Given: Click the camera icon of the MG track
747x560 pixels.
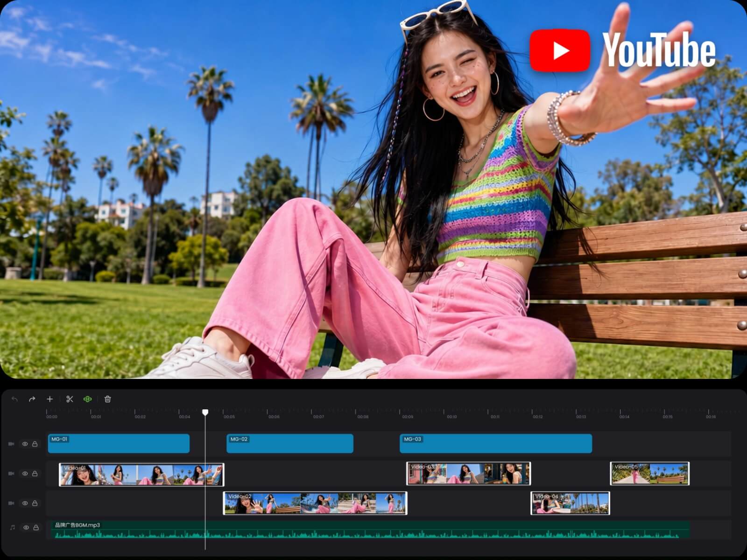Looking at the screenshot, I should pyautogui.click(x=11, y=444).
